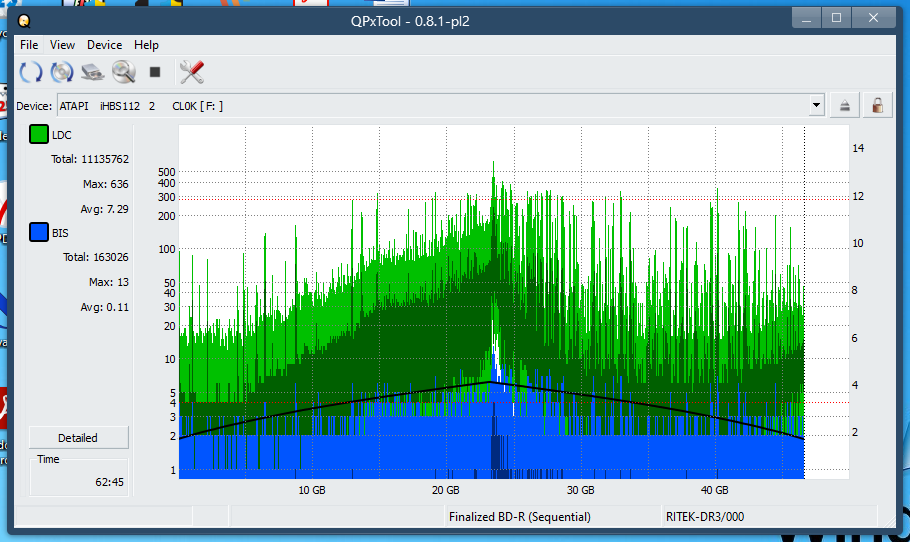Click the Finalized BD-R (Sequential) status text

[x=519, y=516]
